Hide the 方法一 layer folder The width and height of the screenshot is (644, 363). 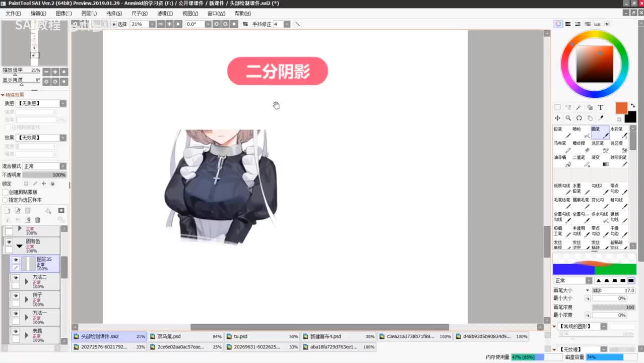[16, 314]
